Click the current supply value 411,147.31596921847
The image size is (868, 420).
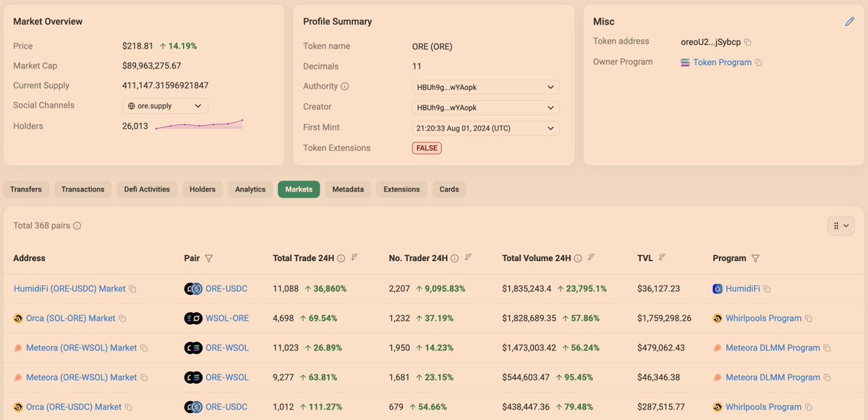[165, 85]
